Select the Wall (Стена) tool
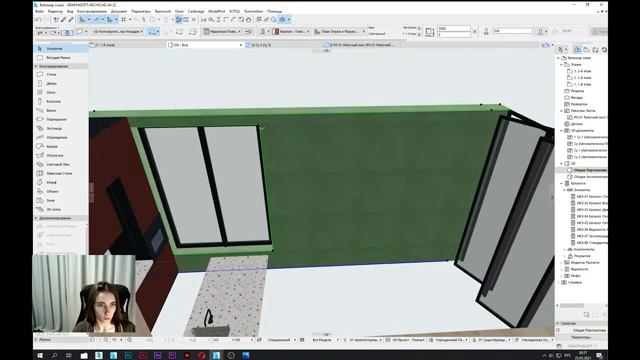 point(60,74)
